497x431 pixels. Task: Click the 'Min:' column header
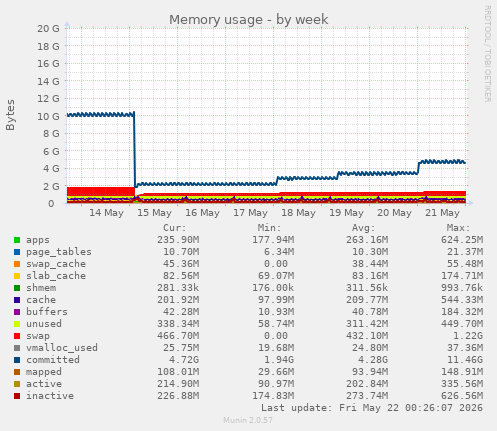click(x=269, y=228)
